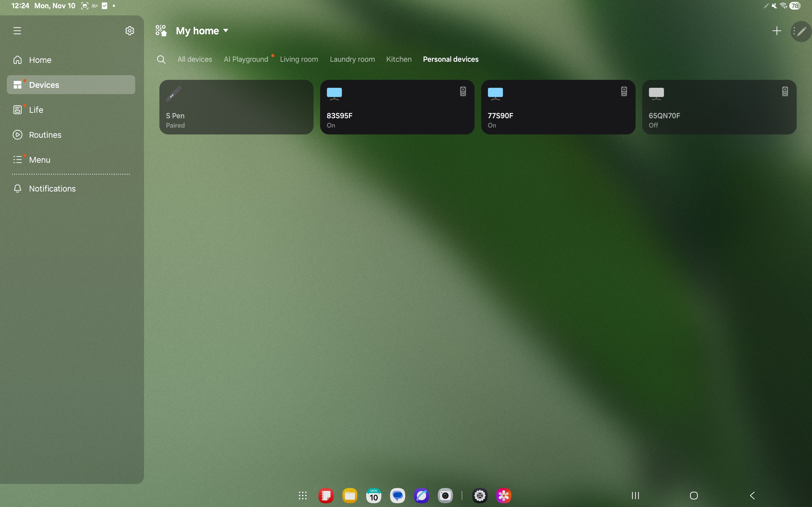The image size is (812, 507).
Task: Open the sidebar settings gear
Action: [x=129, y=31]
